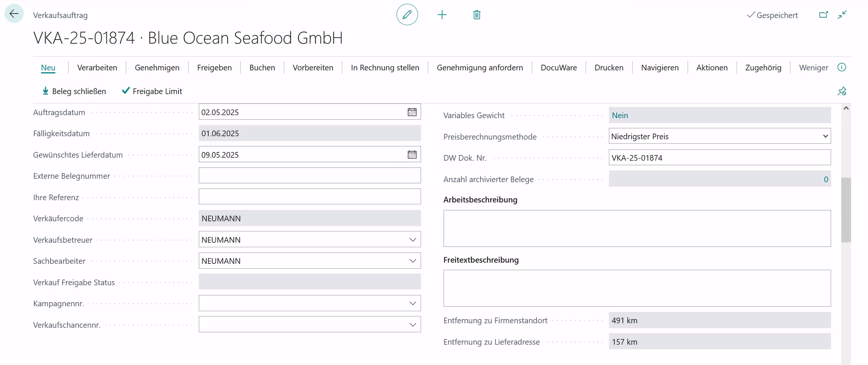Click the vertical scrollbar thumb
The width and height of the screenshot is (868, 365).
(846, 210)
